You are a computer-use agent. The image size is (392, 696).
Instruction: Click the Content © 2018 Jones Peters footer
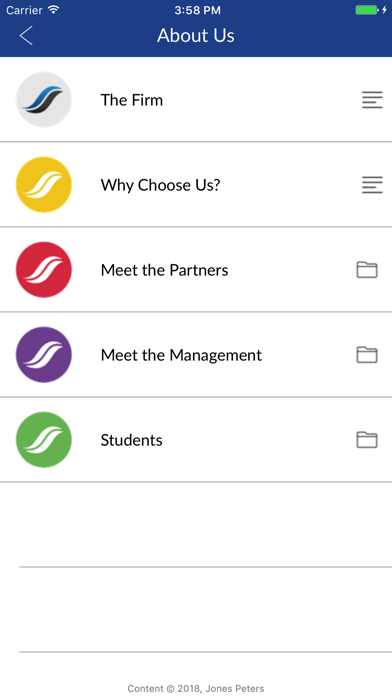(196, 688)
